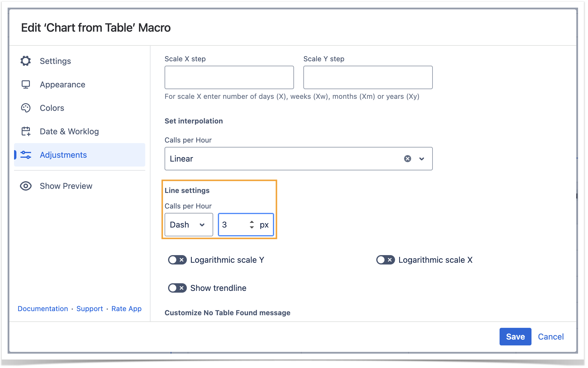Open the Dash line style dropdown
The image size is (588, 368).
[189, 225]
